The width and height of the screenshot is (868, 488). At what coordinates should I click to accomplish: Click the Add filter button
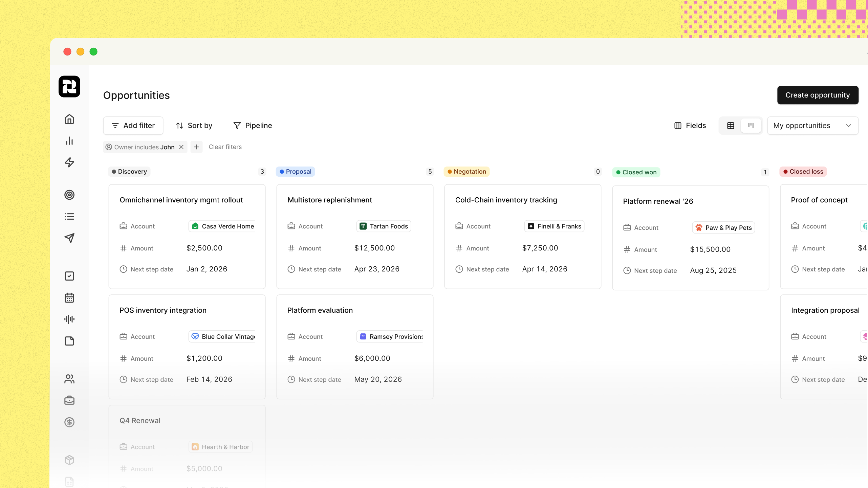pos(133,126)
